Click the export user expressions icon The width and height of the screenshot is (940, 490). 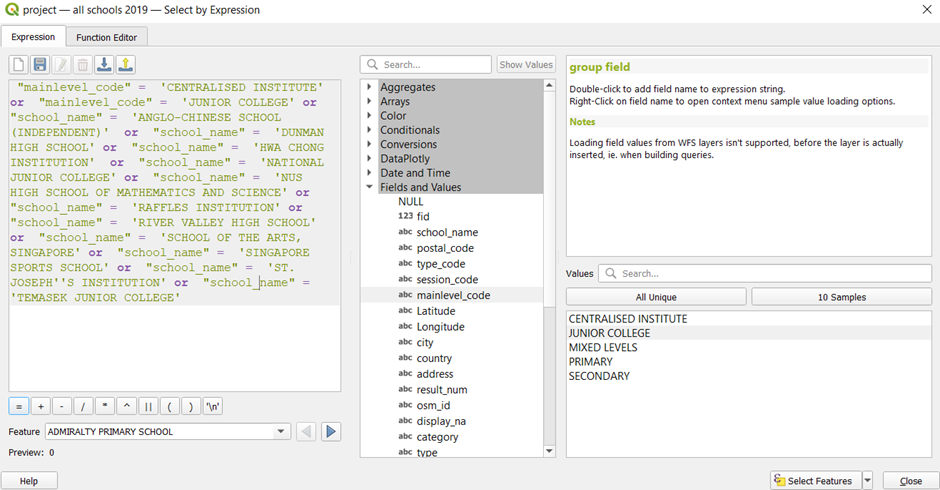coord(126,65)
